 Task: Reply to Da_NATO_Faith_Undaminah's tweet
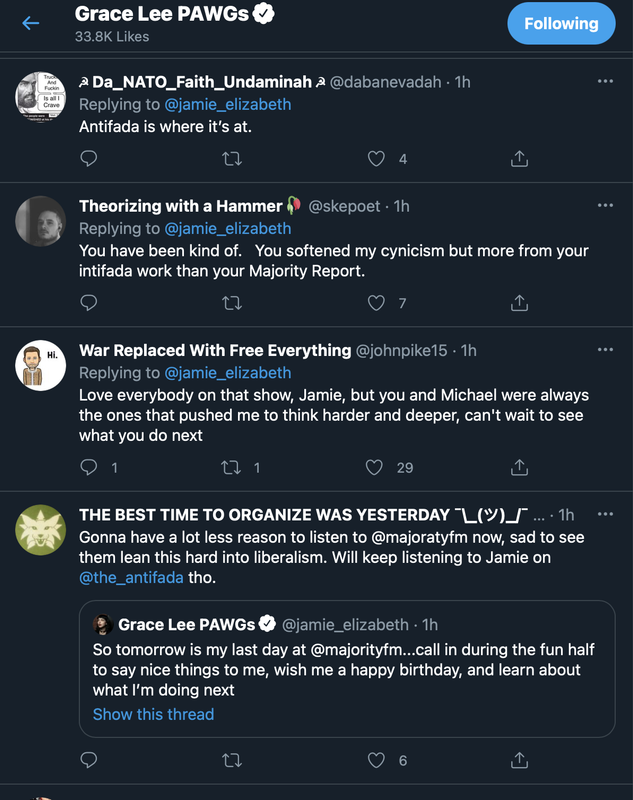pyautogui.click(x=89, y=158)
